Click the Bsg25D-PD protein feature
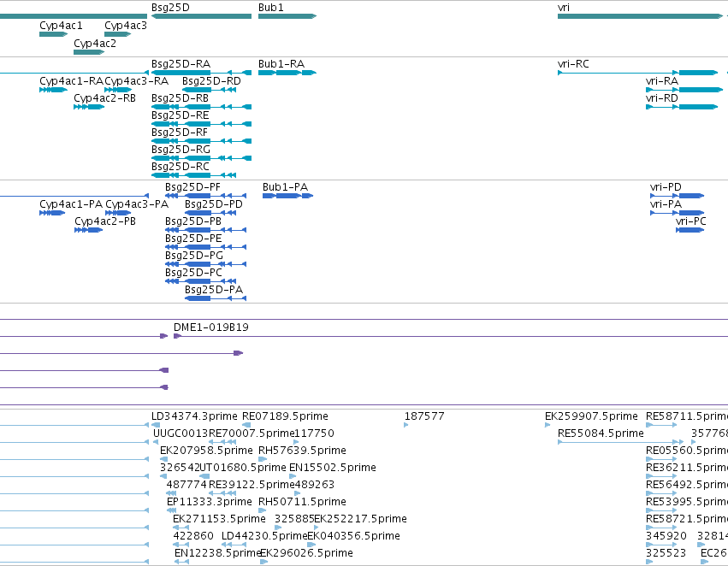The height and width of the screenshot is (566, 728). pyautogui.click(x=210, y=213)
